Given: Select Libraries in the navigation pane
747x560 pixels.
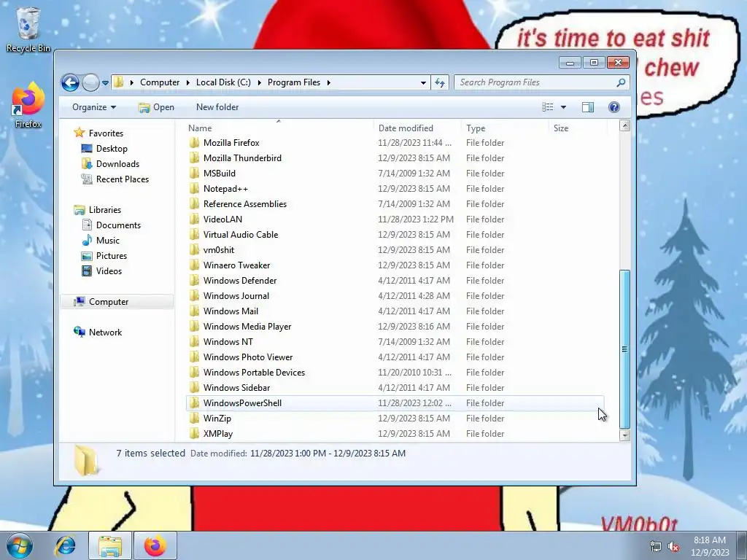Looking at the screenshot, I should [x=105, y=210].
